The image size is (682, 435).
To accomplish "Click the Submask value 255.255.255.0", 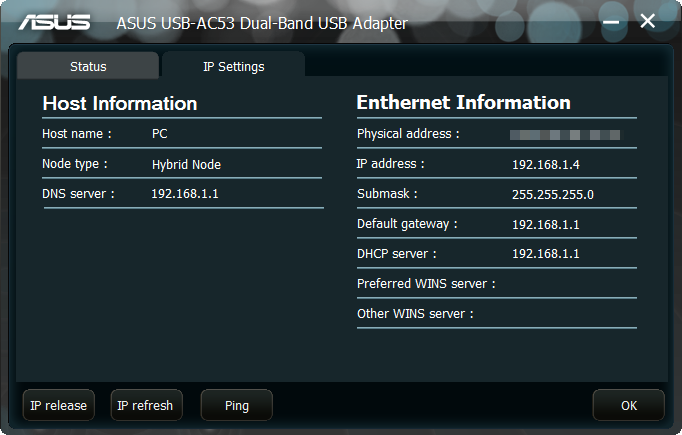I will pyautogui.click(x=552, y=194).
